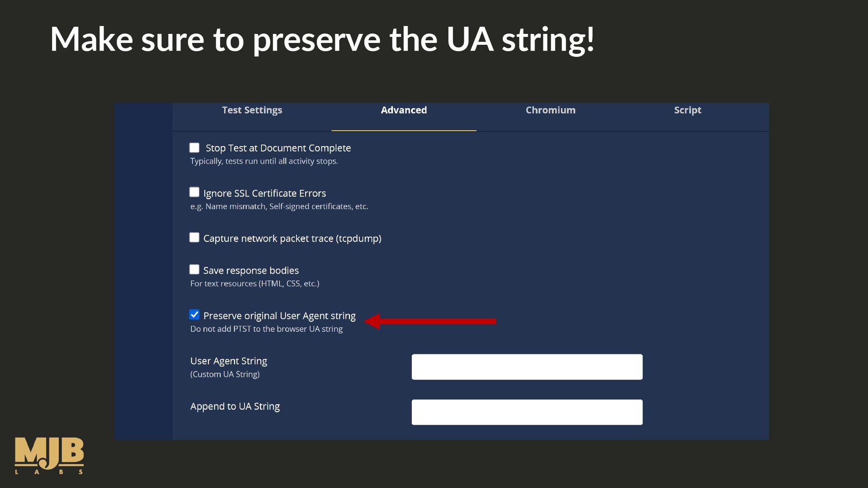Click the Preserve original User Agent string label
The height and width of the screenshot is (488, 868).
point(279,316)
